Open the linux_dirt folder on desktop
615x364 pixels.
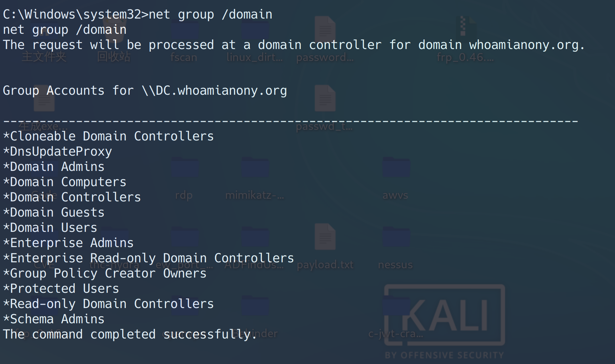coord(254,31)
